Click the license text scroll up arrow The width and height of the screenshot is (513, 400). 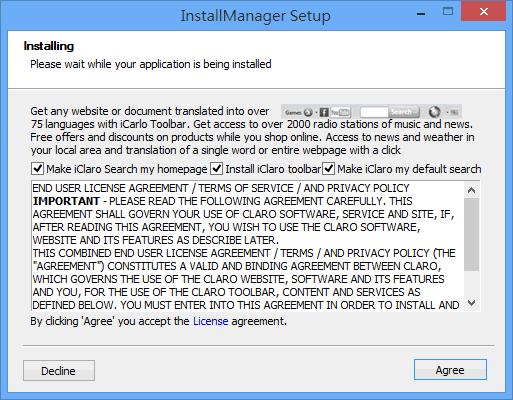(x=471, y=190)
